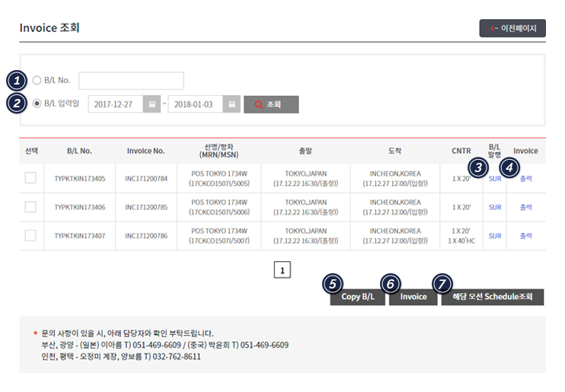Check the box for TYPKTKIN173405 row
565x392 pixels.
[x=30, y=178]
